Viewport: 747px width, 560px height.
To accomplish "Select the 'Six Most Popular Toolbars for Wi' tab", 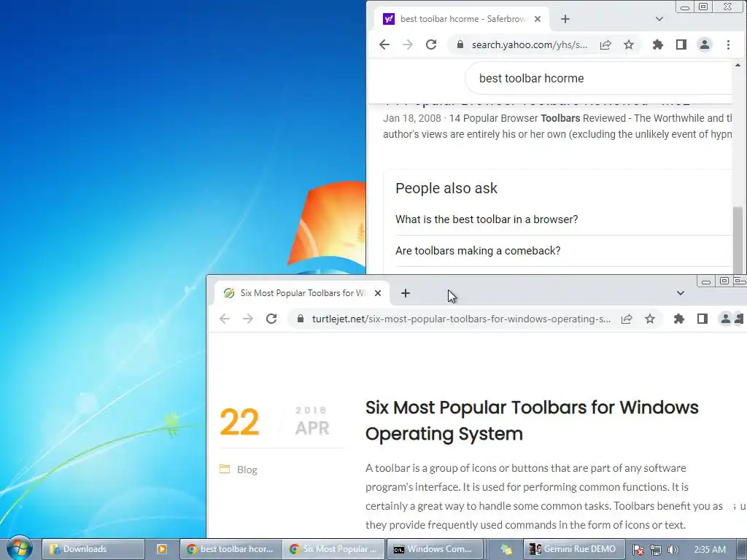I will coord(301,293).
